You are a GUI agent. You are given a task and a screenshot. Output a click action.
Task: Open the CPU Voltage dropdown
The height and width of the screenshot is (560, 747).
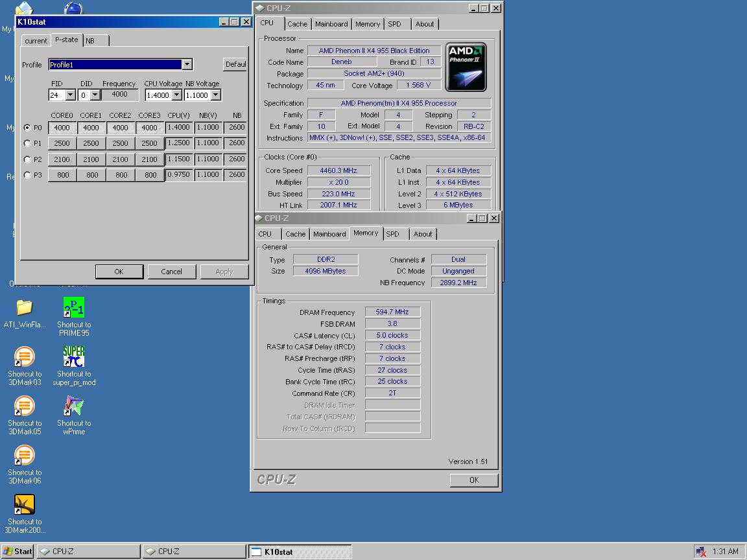(176, 95)
